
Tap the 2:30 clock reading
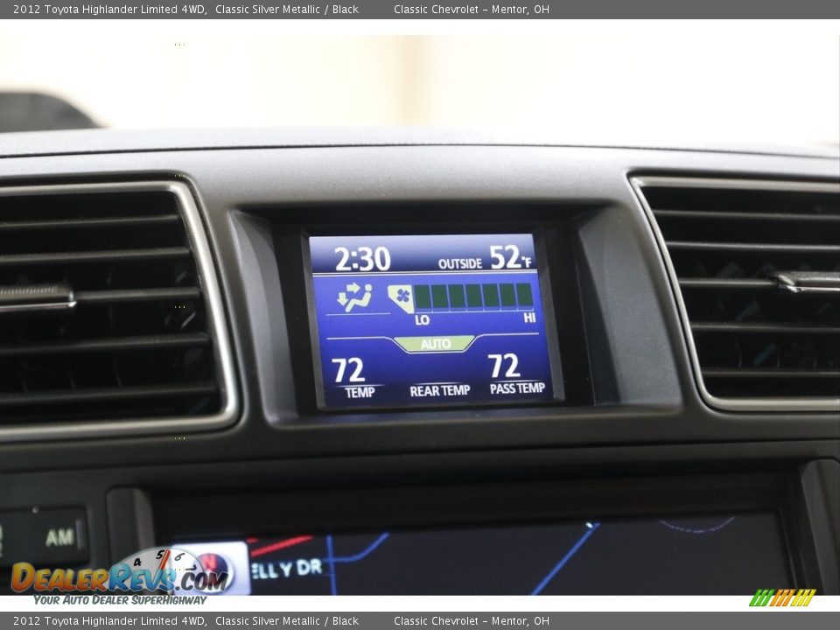coord(362,259)
